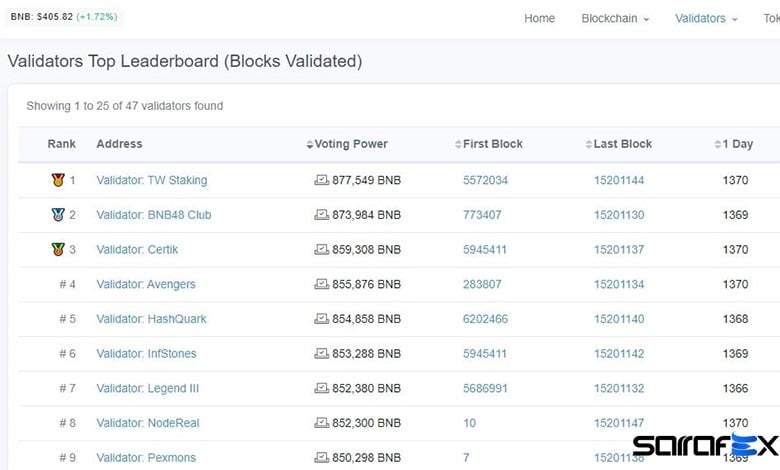780x470 pixels.
Task: Open first block 6202466 link
Action: click(x=485, y=319)
